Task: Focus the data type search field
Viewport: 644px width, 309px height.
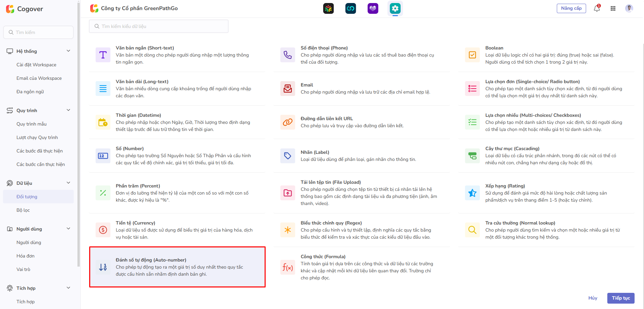Action: 159,26
